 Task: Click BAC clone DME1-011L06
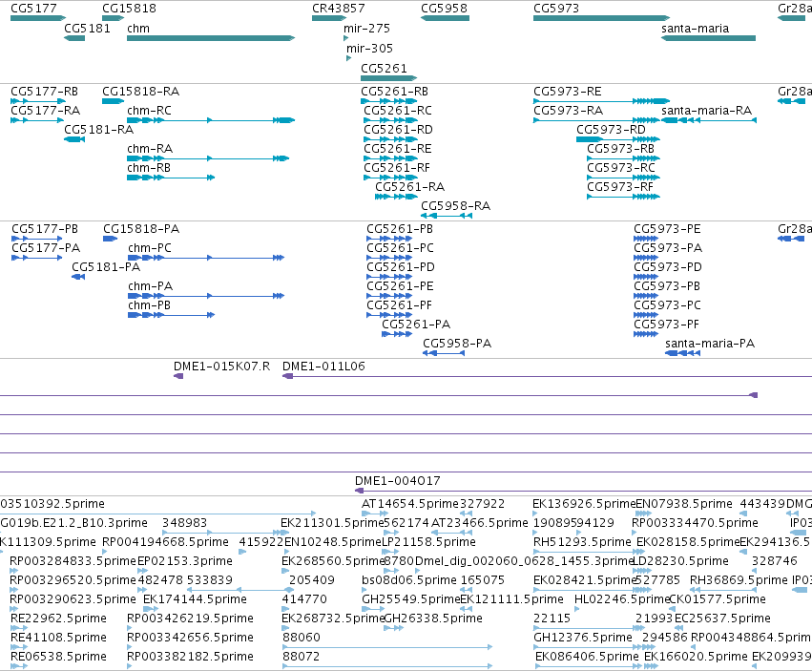pos(323,367)
